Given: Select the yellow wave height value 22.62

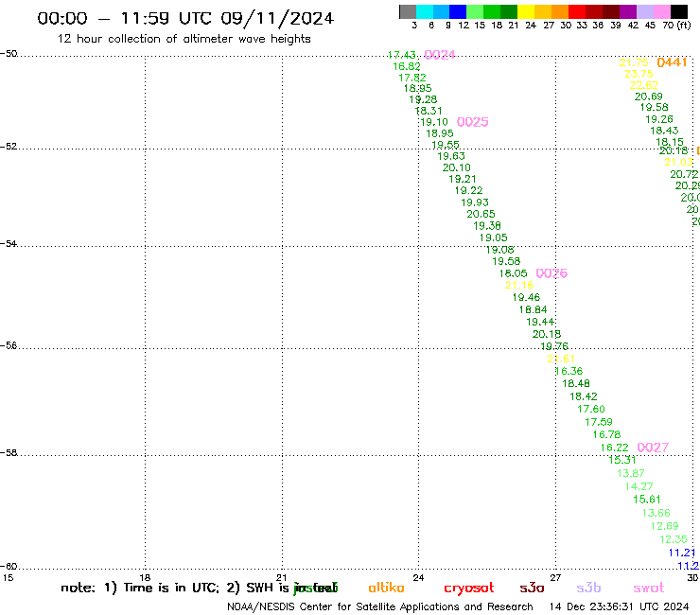Looking at the screenshot, I should [x=644, y=85].
